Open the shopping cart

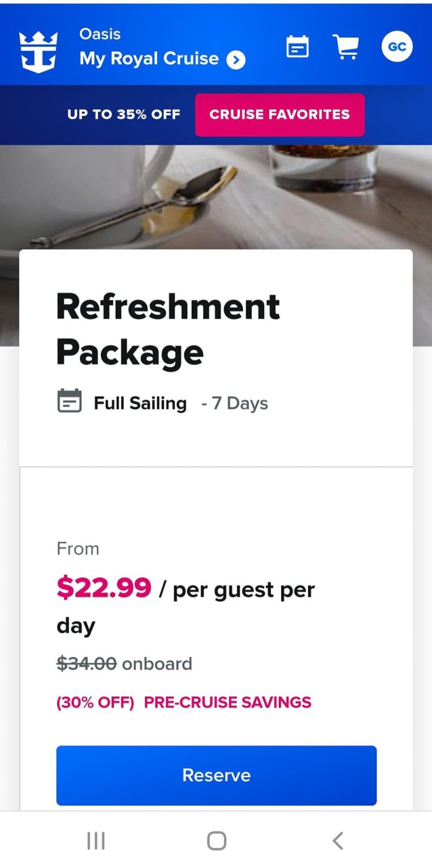click(x=347, y=46)
